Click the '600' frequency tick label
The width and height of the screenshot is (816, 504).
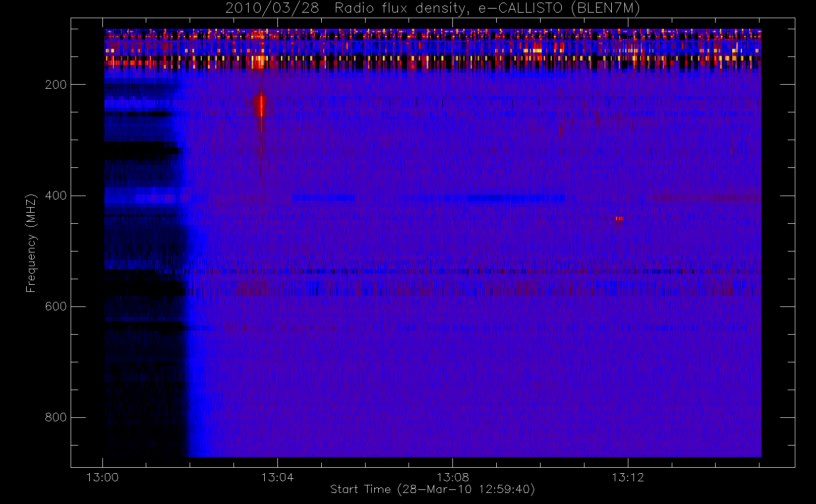click(x=56, y=306)
